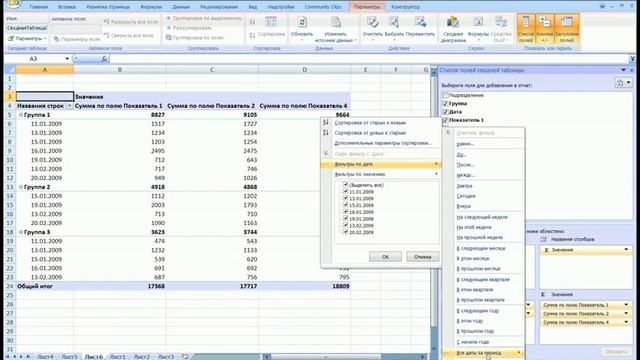Image resolution: width=640 pixels, height=360 pixels.
Task: Collapse Группа 1 in pivot table
Action: [x=20, y=115]
